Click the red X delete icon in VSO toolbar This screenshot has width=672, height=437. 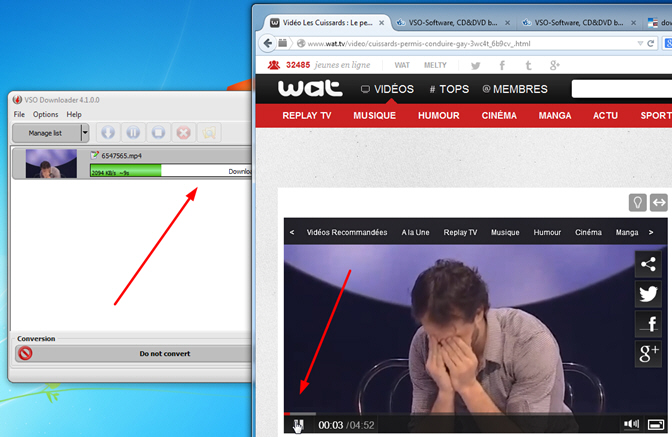point(183,133)
